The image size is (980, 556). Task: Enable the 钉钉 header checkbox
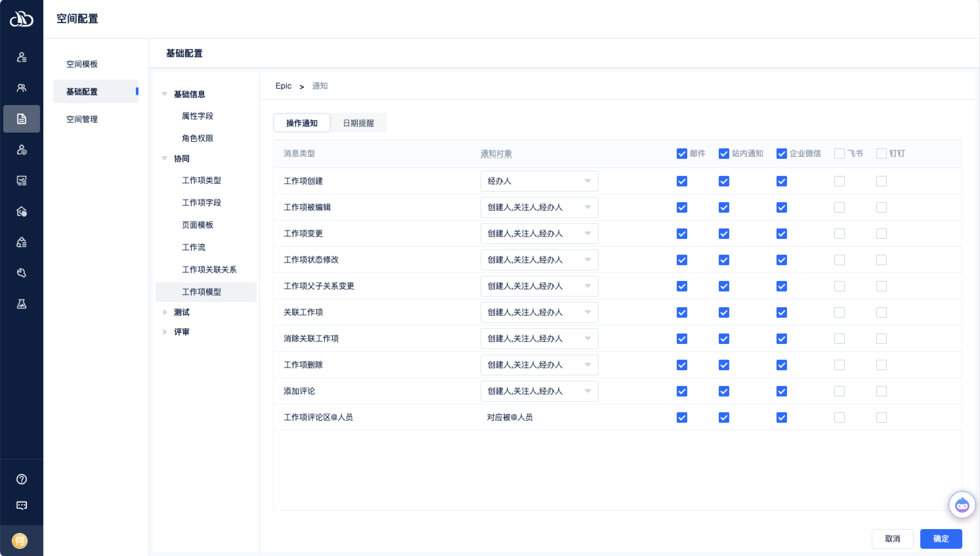(x=881, y=154)
